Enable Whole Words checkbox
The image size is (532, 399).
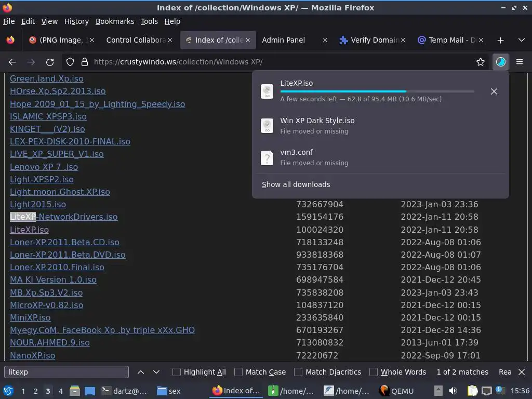pos(373,372)
